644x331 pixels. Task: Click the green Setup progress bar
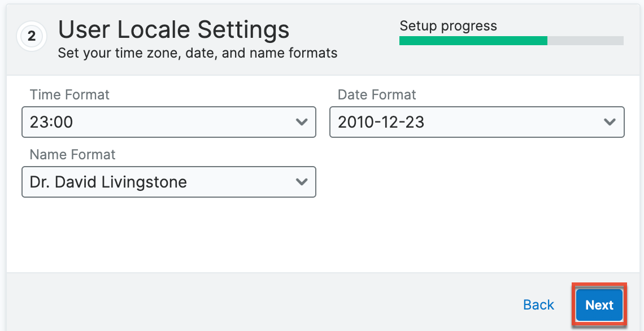click(473, 41)
